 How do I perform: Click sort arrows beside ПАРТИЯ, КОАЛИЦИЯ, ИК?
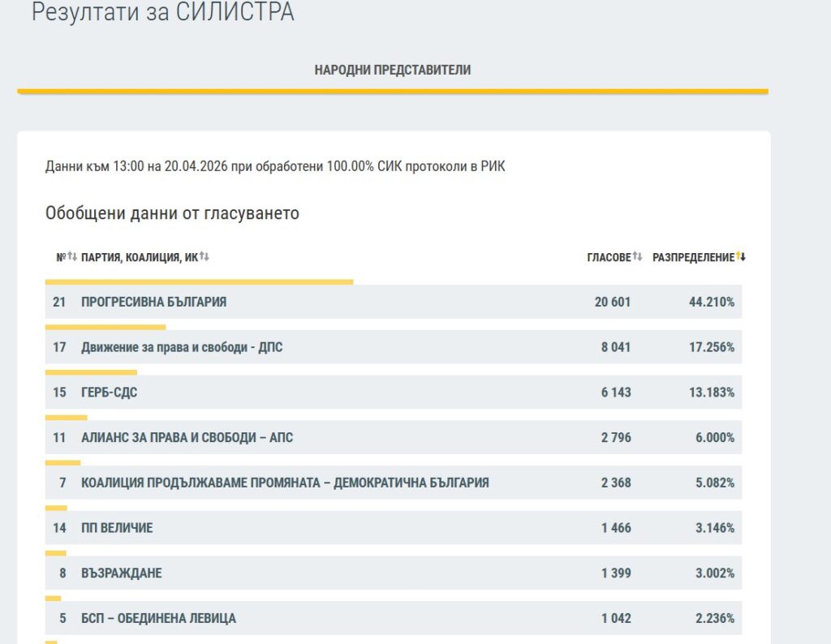tap(205, 257)
